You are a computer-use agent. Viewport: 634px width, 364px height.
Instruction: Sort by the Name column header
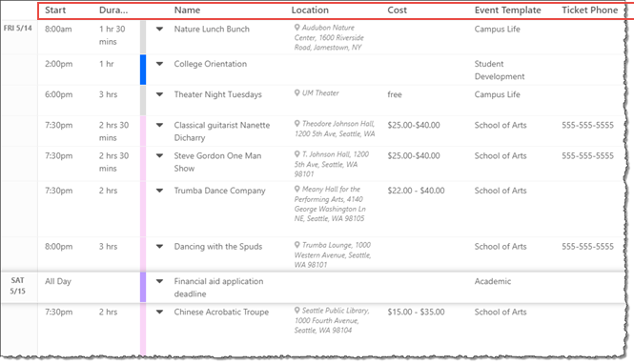click(187, 10)
